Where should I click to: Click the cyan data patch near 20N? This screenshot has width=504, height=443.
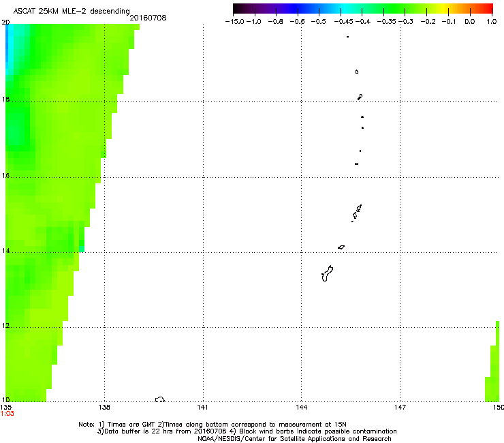10,48
